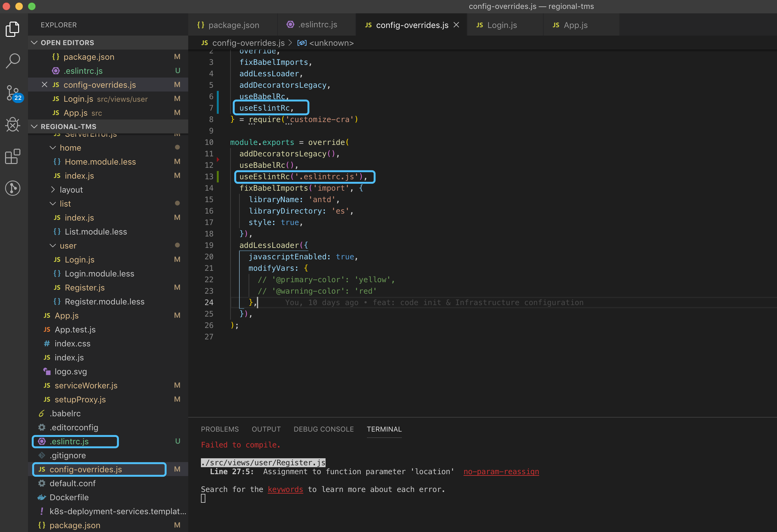Click the require('customize-cra') statement
This screenshot has height=532, width=777.
(x=303, y=119)
